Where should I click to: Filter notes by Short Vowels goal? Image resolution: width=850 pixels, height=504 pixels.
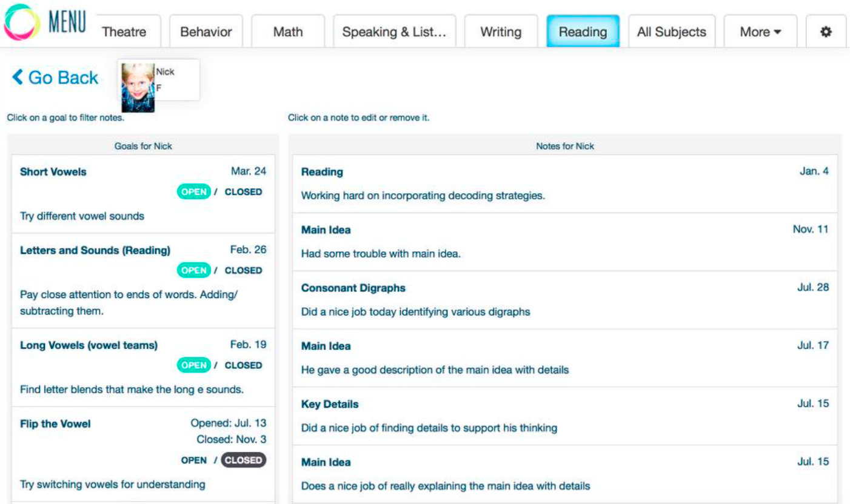[x=53, y=172]
